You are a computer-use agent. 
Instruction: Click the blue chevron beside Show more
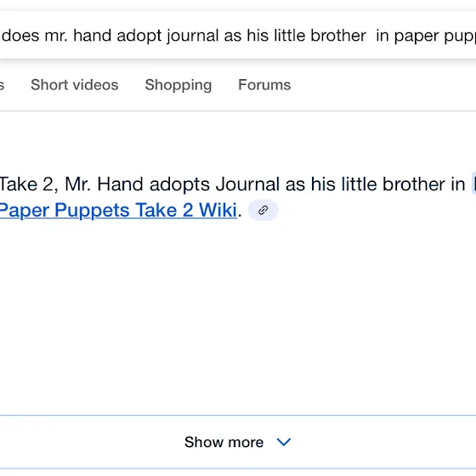284,442
